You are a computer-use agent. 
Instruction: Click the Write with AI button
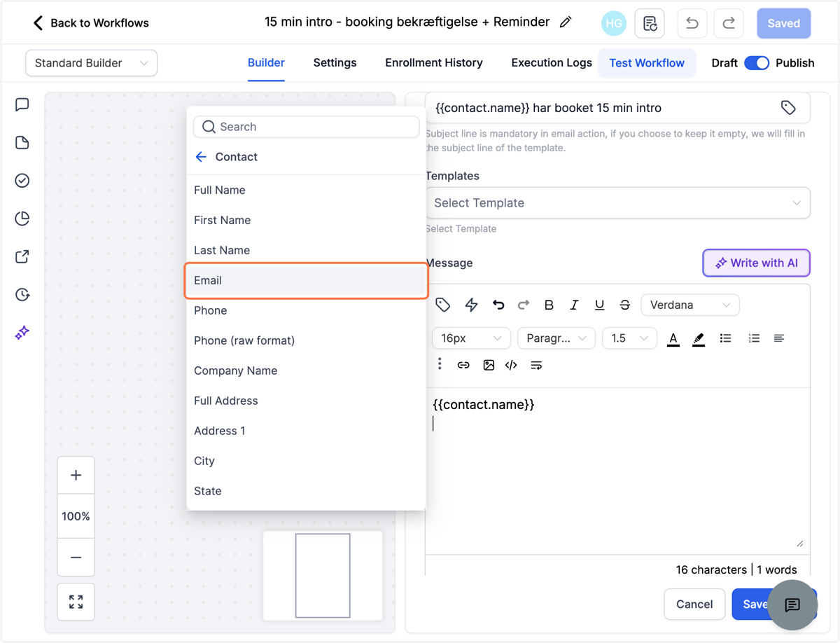756,263
